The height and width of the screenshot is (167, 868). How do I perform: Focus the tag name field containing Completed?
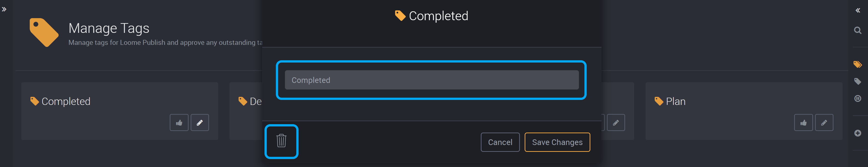tap(432, 80)
